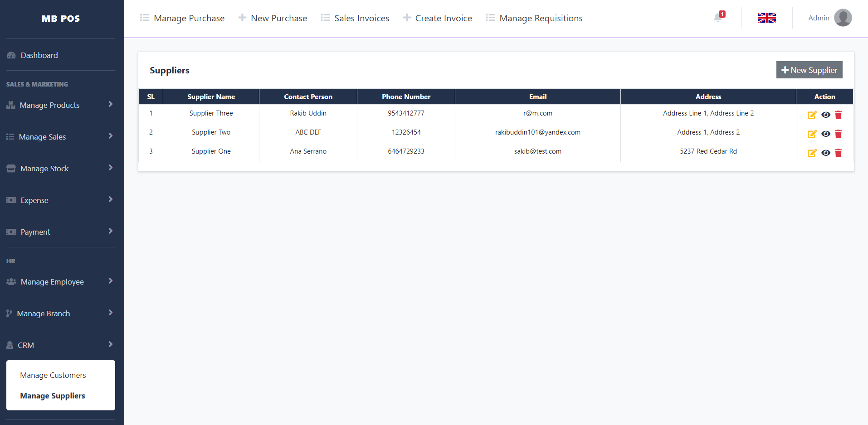Expand the Manage Products submenu
The image size is (868, 425).
(x=60, y=105)
